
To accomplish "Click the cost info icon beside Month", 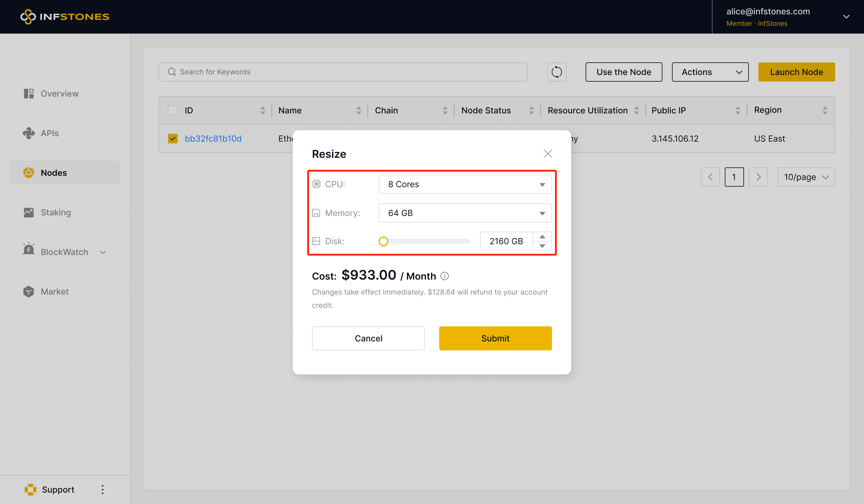I will pyautogui.click(x=444, y=276).
